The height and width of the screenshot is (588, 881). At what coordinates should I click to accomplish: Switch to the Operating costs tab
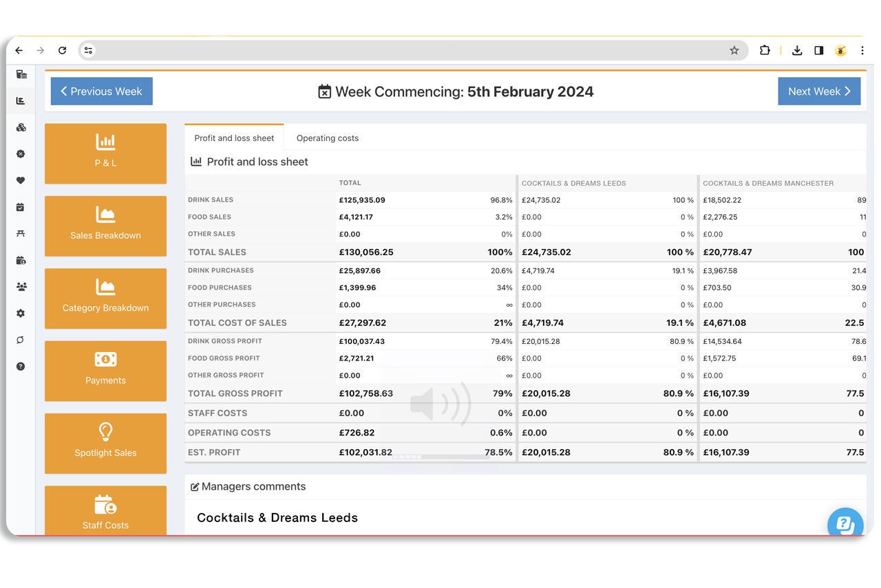coord(327,138)
